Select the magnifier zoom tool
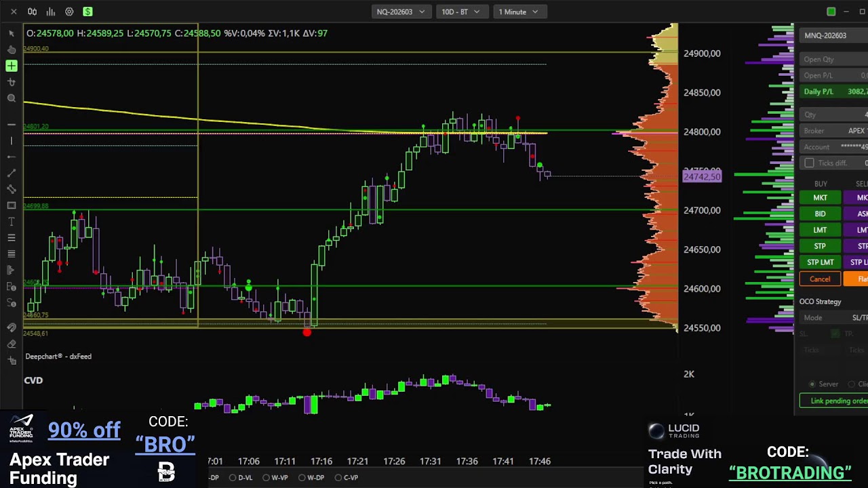The image size is (868, 488). [x=12, y=98]
